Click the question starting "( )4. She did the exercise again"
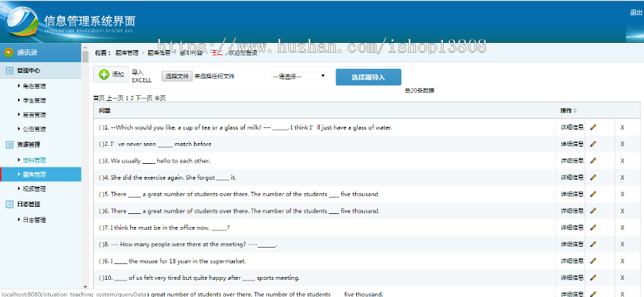644x297 pixels. click(167, 177)
